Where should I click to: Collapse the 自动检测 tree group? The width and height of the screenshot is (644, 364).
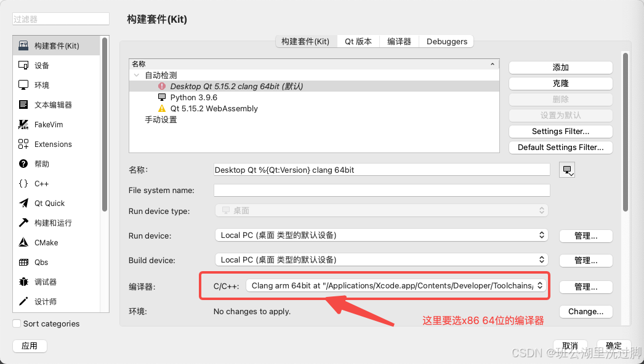pyautogui.click(x=136, y=75)
